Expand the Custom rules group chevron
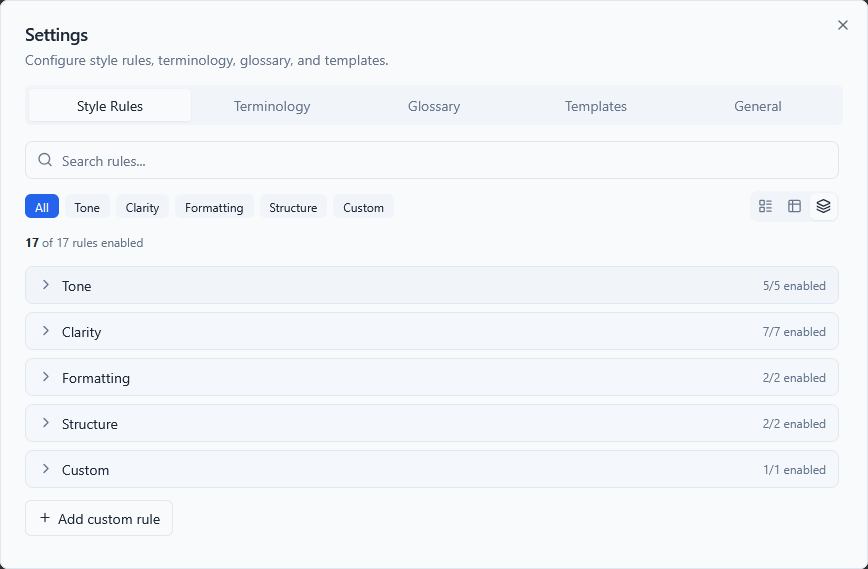 coord(46,469)
